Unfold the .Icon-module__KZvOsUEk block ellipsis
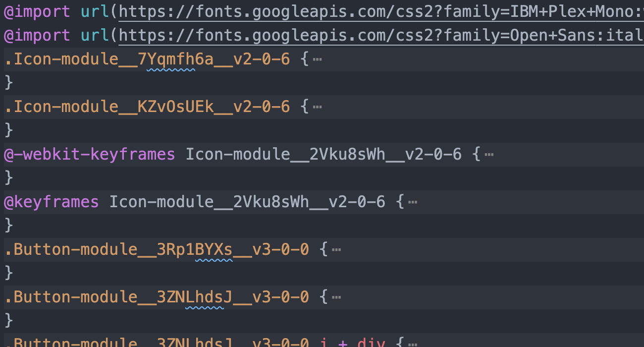Image resolution: width=644 pixels, height=347 pixels. click(x=318, y=107)
